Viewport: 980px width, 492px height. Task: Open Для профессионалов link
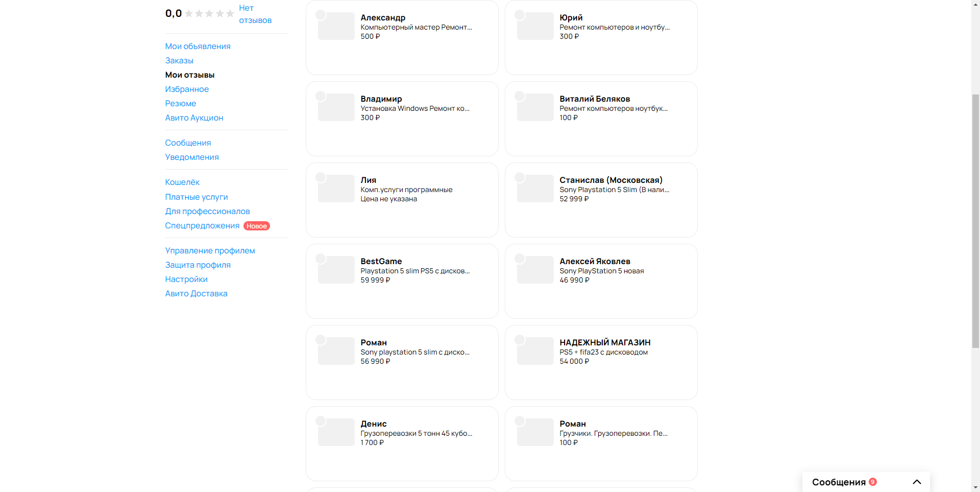pyautogui.click(x=207, y=212)
